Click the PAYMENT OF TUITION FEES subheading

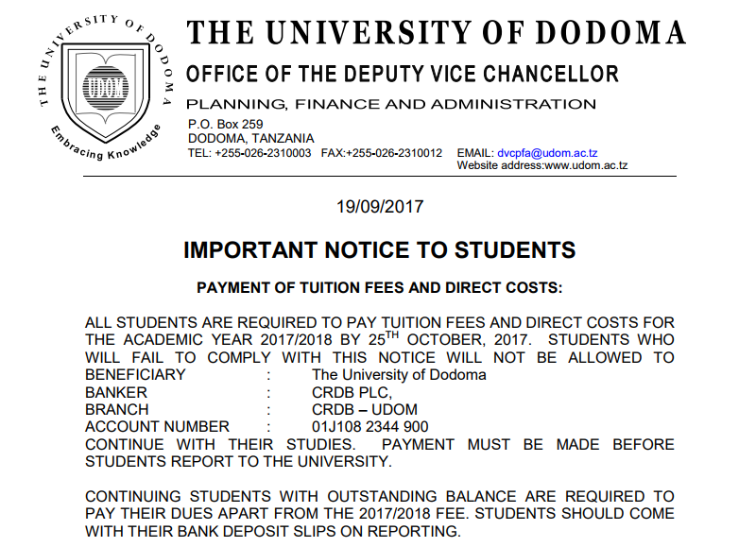point(380,288)
